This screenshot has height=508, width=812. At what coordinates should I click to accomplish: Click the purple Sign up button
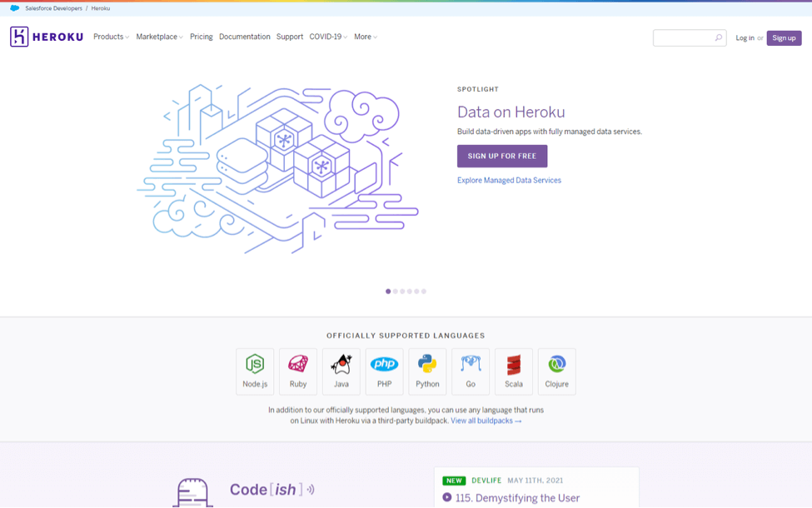click(x=784, y=37)
